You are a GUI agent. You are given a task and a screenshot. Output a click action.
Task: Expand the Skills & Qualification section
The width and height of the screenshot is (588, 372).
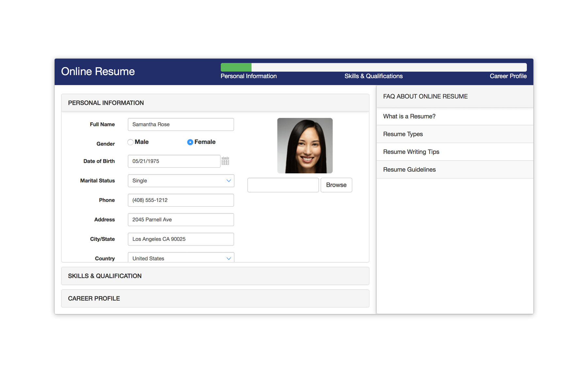tap(215, 276)
